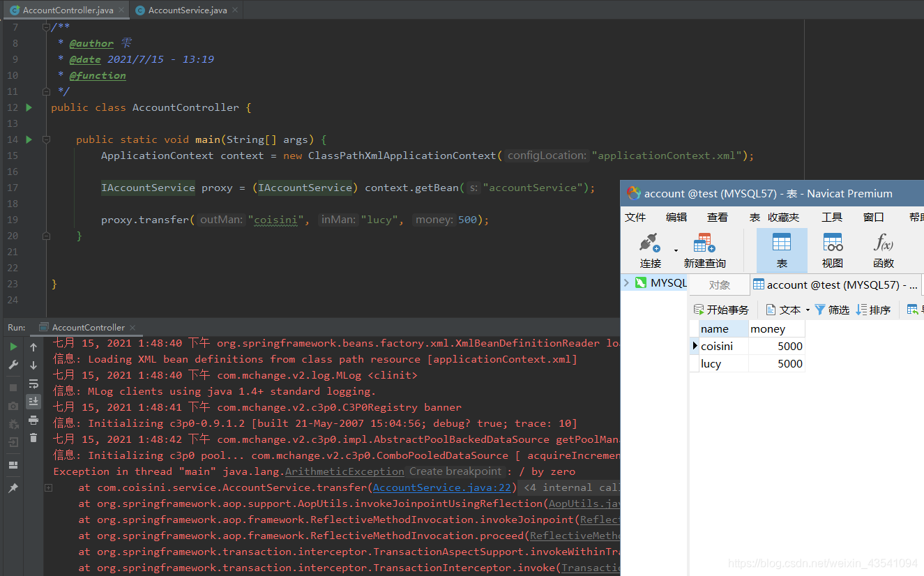Select coisini's money cell showing 5000
The height and width of the screenshot is (576, 924).
pos(777,346)
